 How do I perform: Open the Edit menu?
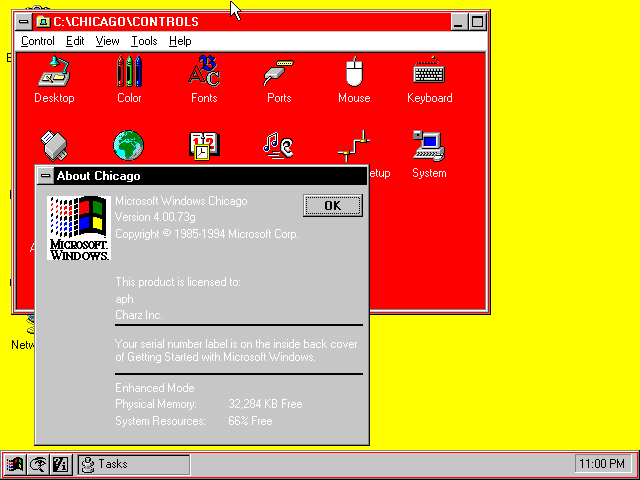coord(75,41)
